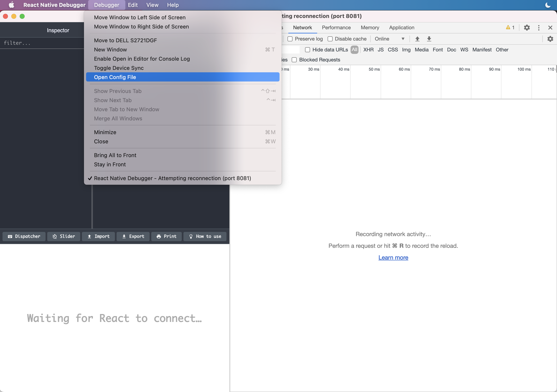Enable the Disable cache checkbox
Screen dimensions: 557x392
(x=330, y=39)
